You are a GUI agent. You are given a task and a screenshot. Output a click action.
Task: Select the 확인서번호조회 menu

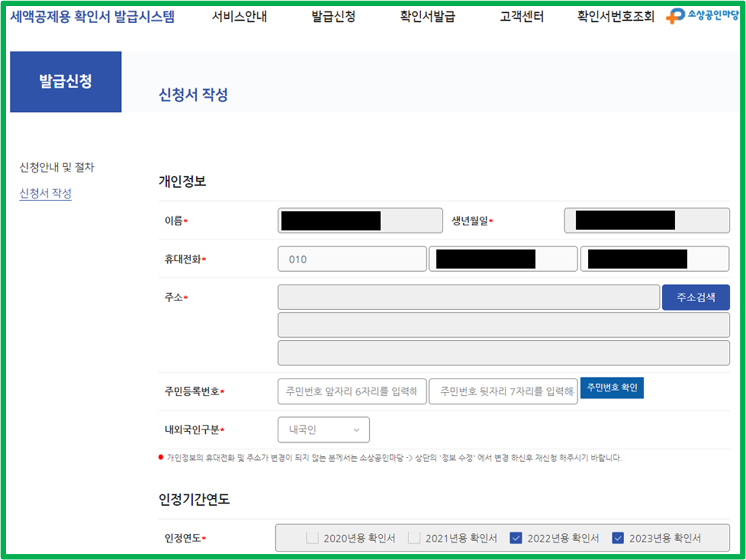(x=615, y=17)
